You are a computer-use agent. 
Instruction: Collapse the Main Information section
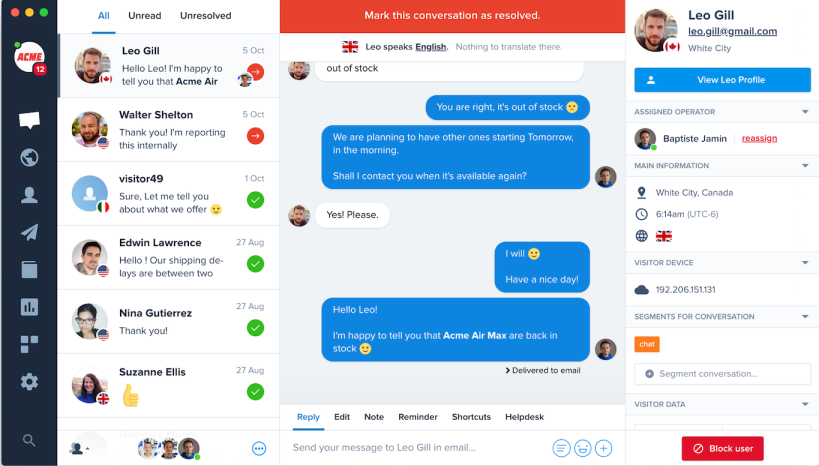pos(805,166)
